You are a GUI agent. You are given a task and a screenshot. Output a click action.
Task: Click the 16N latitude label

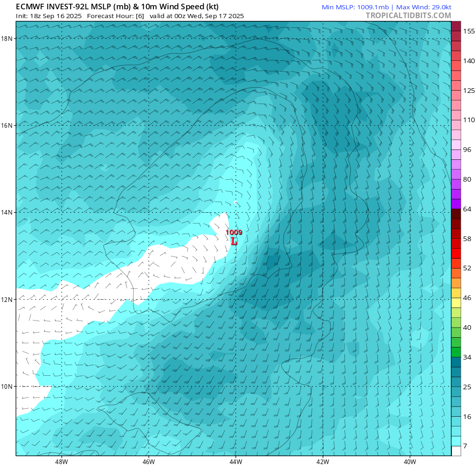tap(7, 125)
